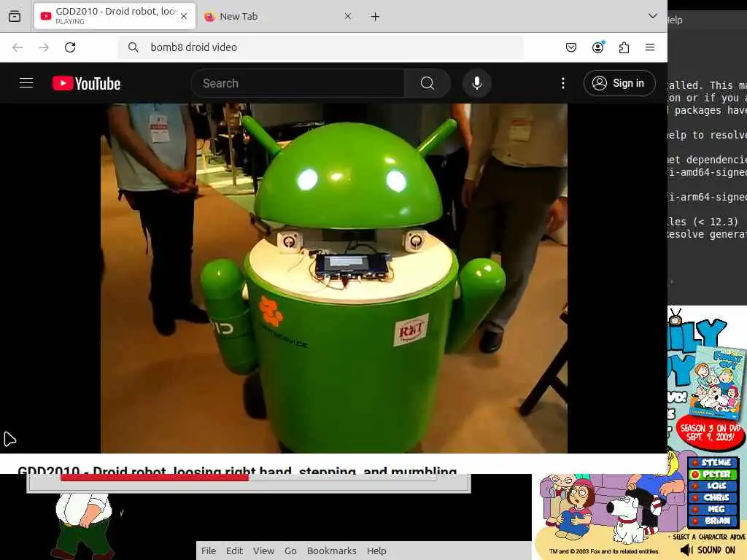Click the Sign in button
The image size is (747, 560).
pos(619,83)
